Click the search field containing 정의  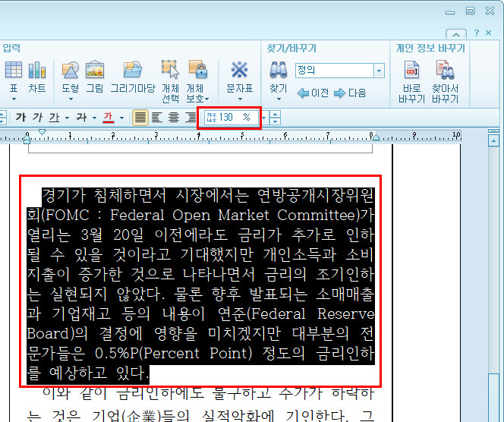tap(334, 71)
